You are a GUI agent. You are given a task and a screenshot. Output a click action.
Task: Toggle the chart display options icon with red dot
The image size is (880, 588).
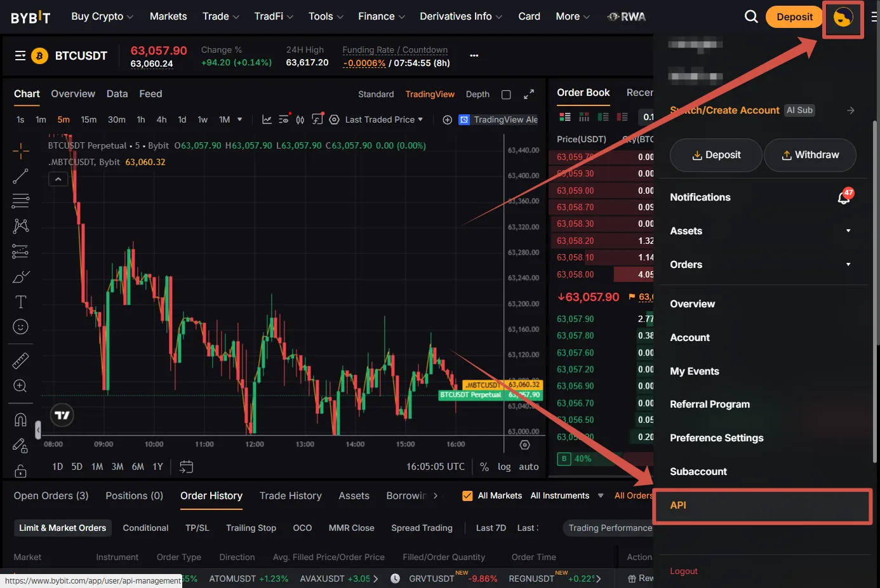pyautogui.click(x=284, y=119)
